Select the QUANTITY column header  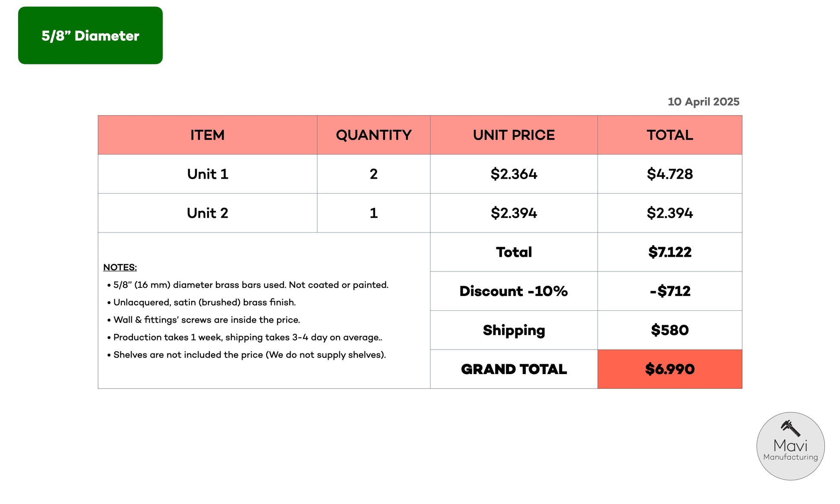pyautogui.click(x=374, y=135)
